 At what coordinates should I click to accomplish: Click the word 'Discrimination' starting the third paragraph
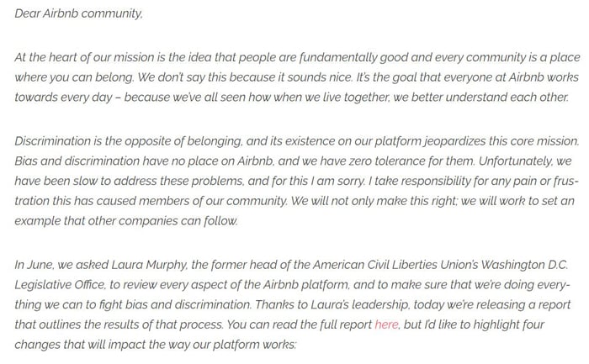pos(52,141)
